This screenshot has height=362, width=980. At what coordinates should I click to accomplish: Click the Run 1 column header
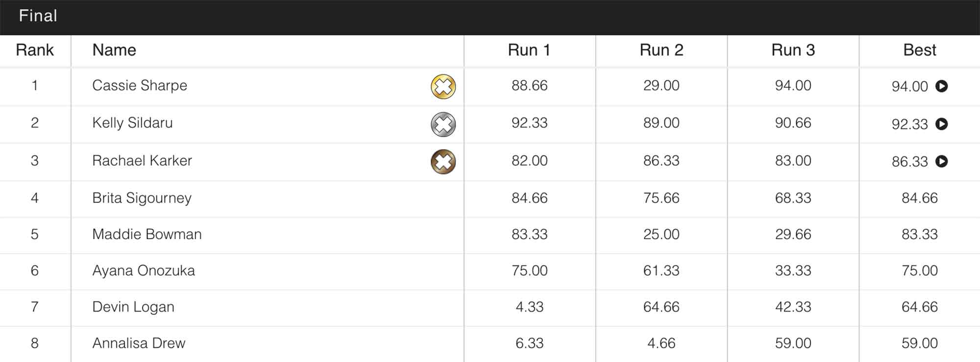pos(529,50)
